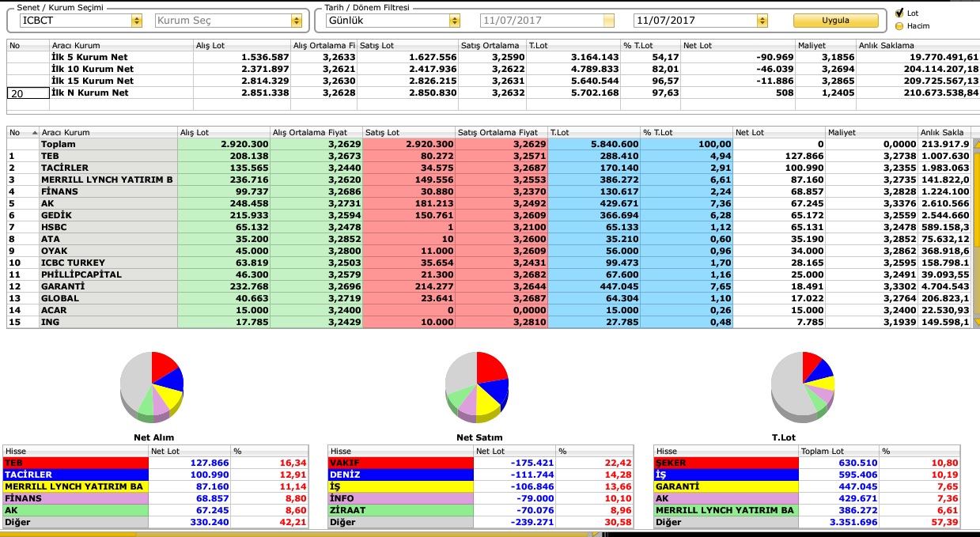This screenshot has width=980, height=537.
Task: Expand the Günlük period filter dropdown
Action: 454,21
